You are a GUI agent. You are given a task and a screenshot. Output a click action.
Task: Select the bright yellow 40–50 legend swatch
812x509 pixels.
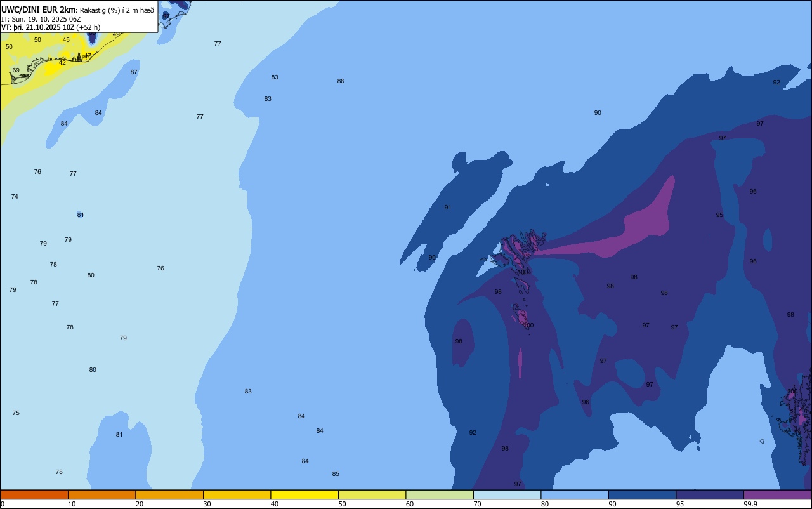pos(304,494)
